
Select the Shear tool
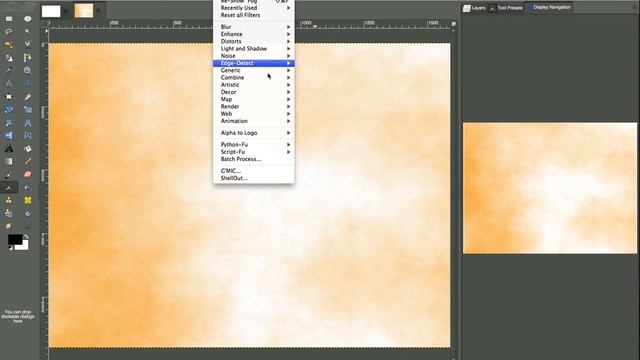coord(9,123)
